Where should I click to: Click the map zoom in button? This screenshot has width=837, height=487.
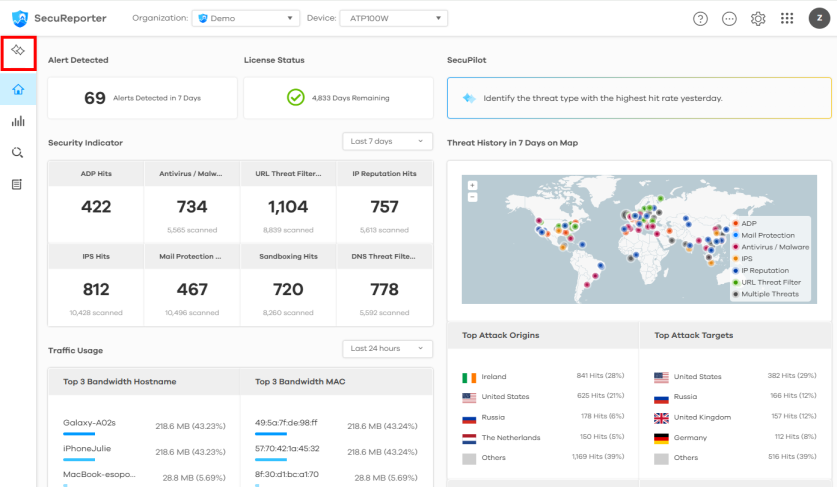pos(472,185)
